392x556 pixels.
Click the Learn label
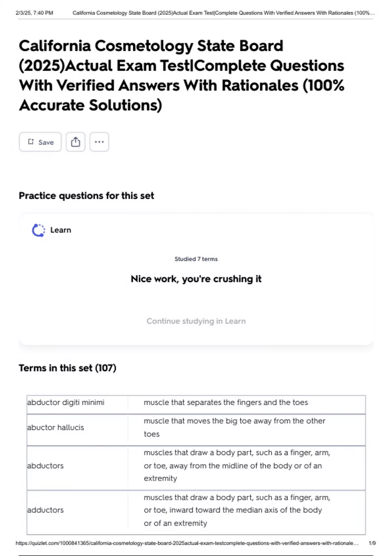pos(60,230)
